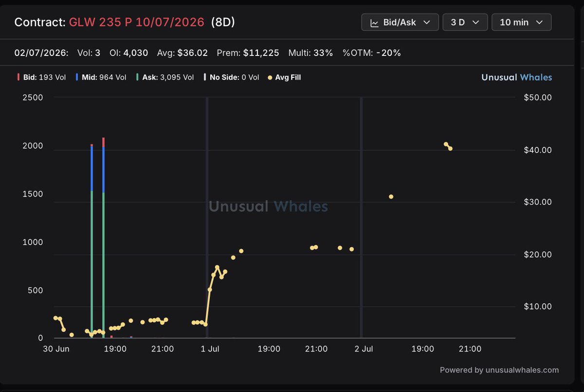Click the highest Avg Fill point near $40
The height and width of the screenshot is (392, 584).
(446, 144)
